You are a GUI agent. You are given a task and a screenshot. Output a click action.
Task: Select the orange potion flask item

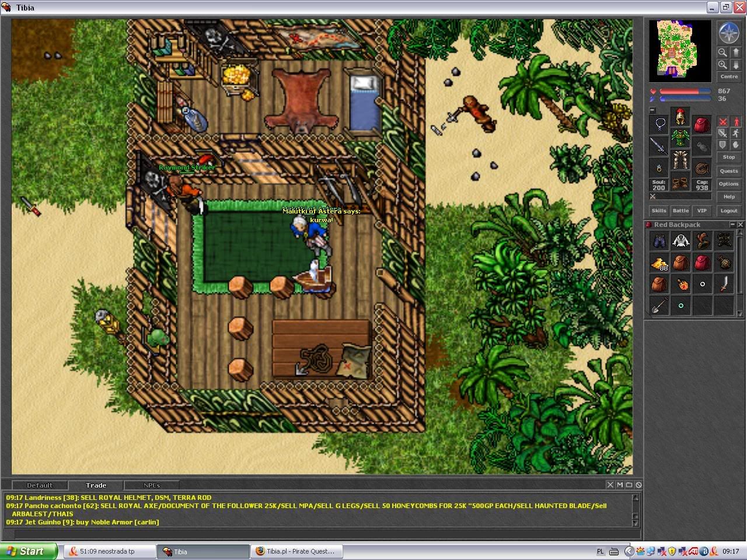coord(681,283)
